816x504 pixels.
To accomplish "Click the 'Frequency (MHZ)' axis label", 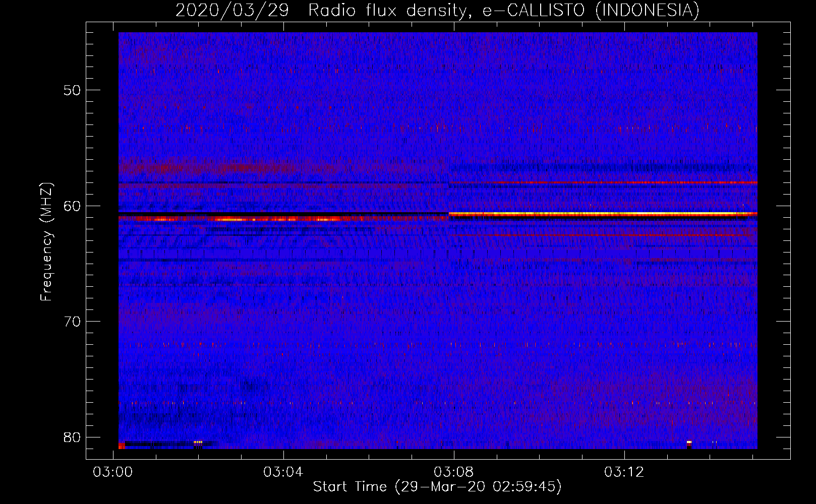I will tap(46, 242).
